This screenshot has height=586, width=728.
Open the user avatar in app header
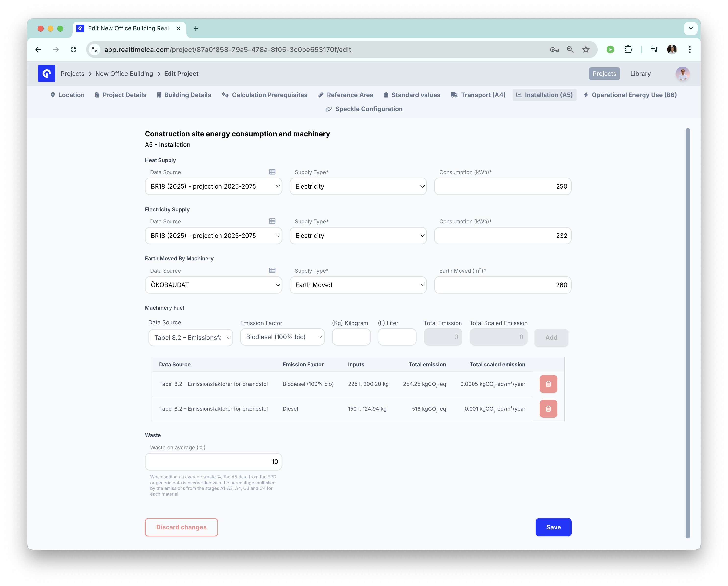pos(682,74)
